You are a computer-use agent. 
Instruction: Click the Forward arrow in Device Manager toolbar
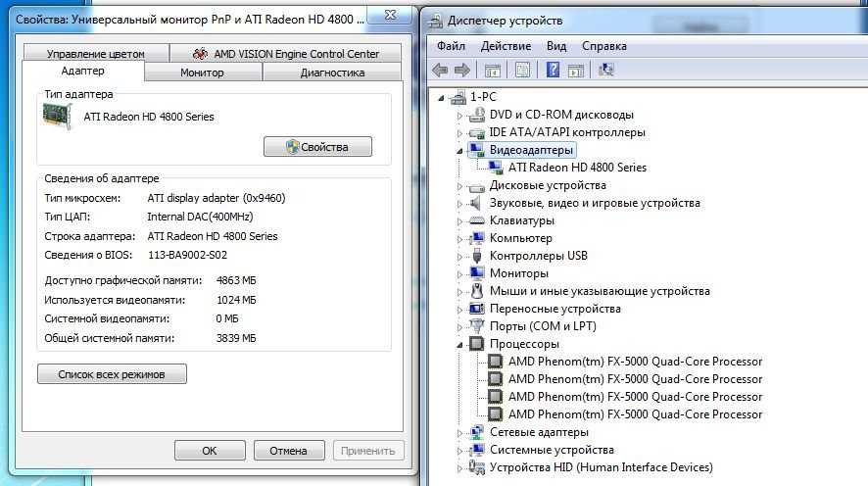pos(461,71)
